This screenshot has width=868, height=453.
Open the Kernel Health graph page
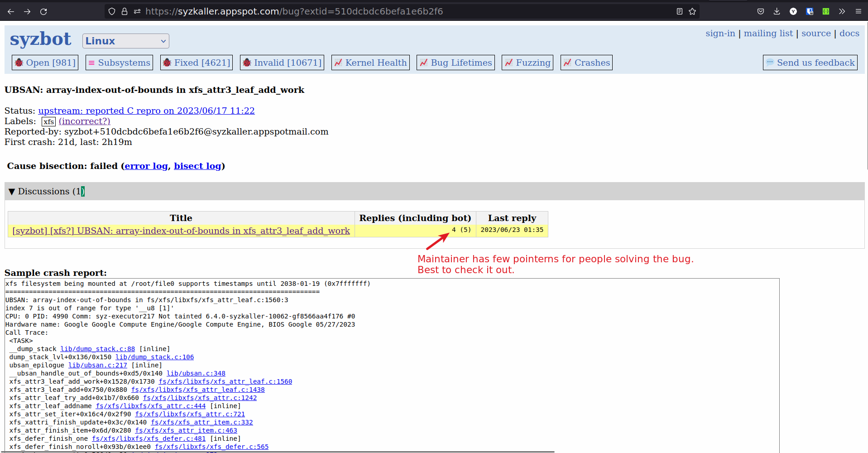[x=370, y=63]
